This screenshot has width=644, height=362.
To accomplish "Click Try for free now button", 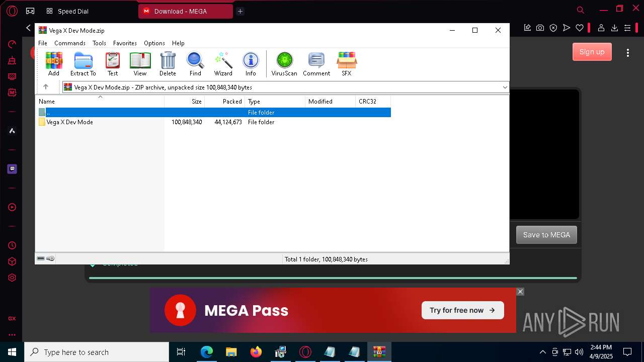I will pyautogui.click(x=462, y=310).
